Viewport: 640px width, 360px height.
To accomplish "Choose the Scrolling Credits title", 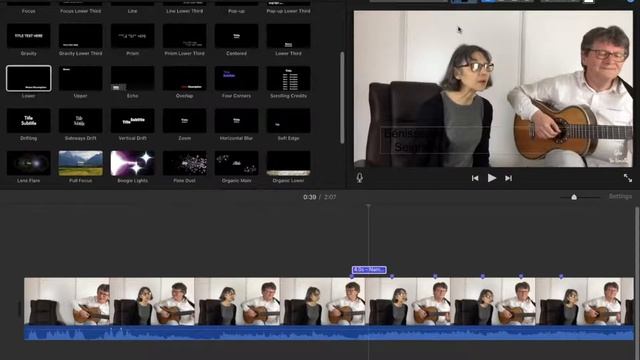I will (x=288, y=78).
